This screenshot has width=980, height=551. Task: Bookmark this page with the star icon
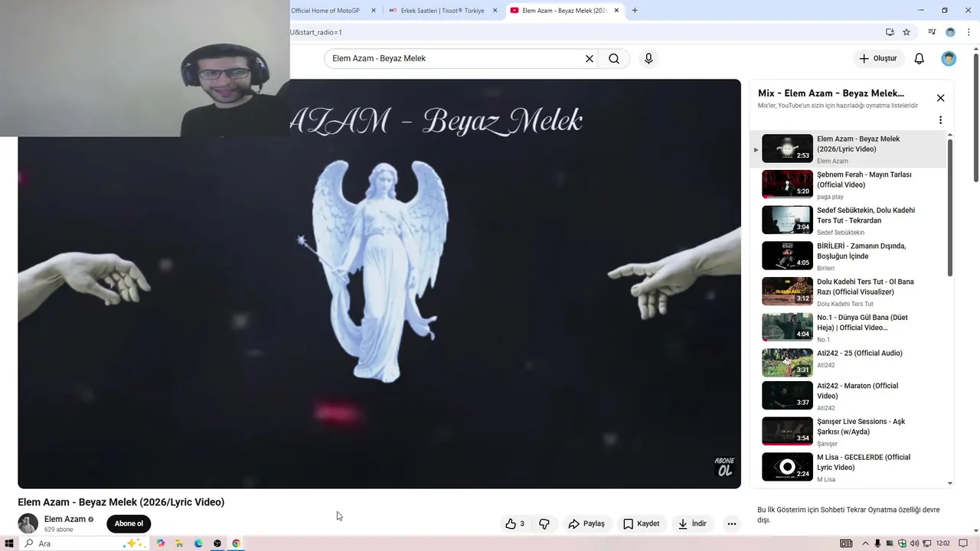pyautogui.click(x=906, y=32)
